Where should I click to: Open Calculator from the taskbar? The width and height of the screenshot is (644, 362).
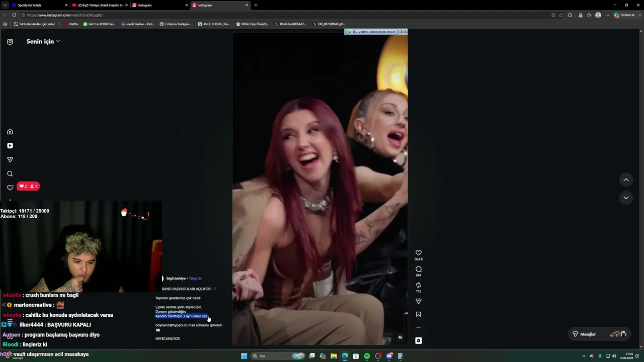[x=400, y=356]
